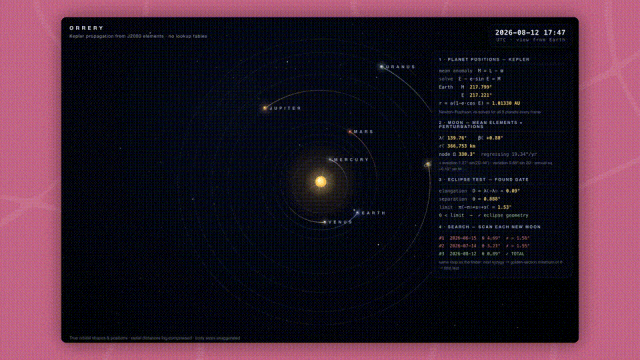This screenshot has height=360, width=640.
Task: Select the Jupiter planet marker
Action: click(265, 108)
